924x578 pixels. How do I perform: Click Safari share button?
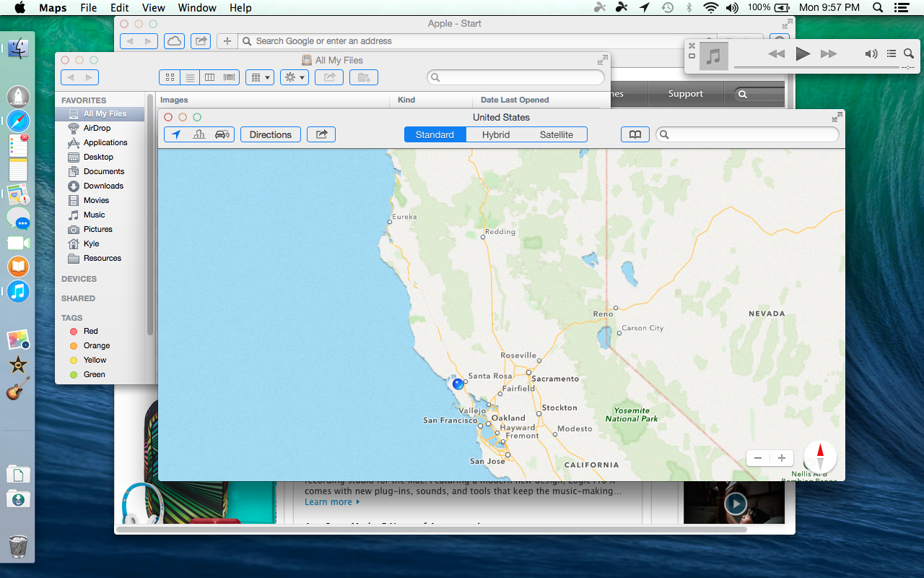pyautogui.click(x=201, y=41)
